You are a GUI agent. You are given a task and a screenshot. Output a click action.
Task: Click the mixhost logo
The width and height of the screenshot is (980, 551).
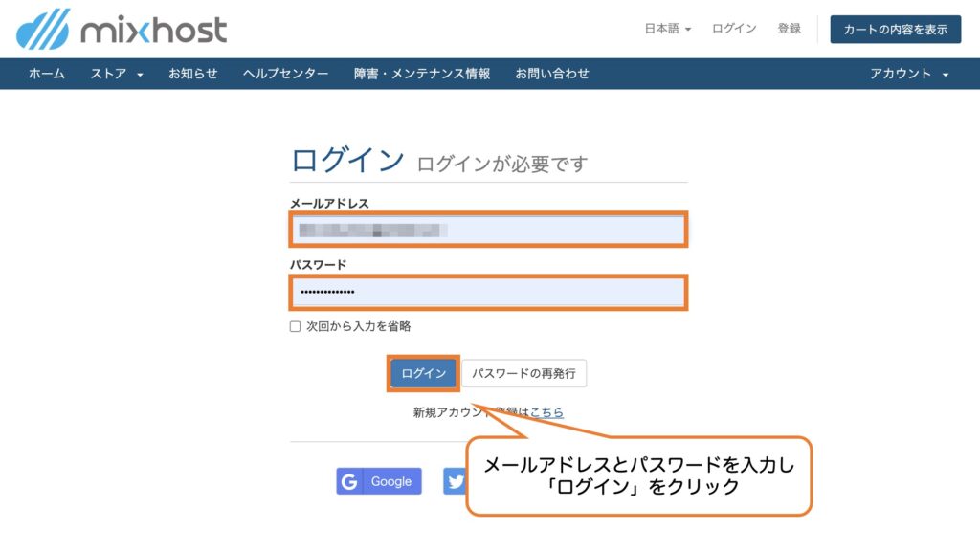[x=120, y=30]
